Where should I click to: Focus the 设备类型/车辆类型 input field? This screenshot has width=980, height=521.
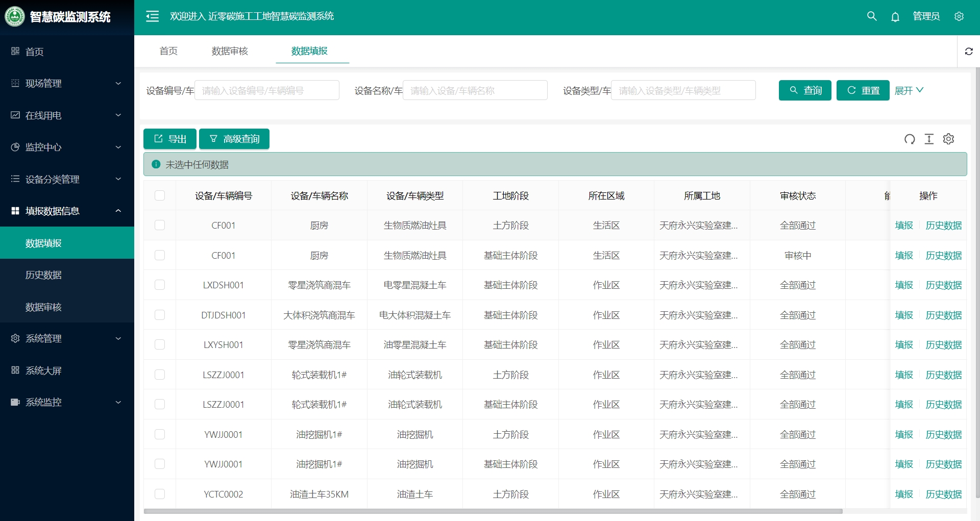pyautogui.click(x=683, y=90)
